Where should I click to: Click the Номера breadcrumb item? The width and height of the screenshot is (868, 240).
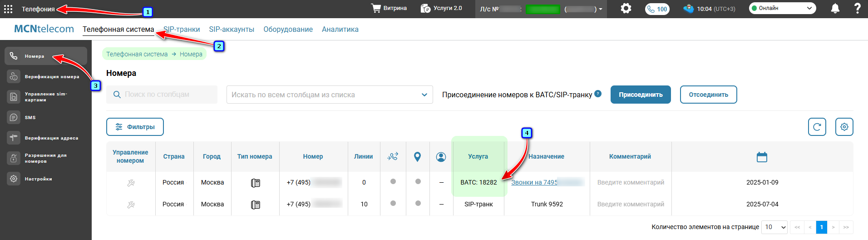click(x=191, y=54)
